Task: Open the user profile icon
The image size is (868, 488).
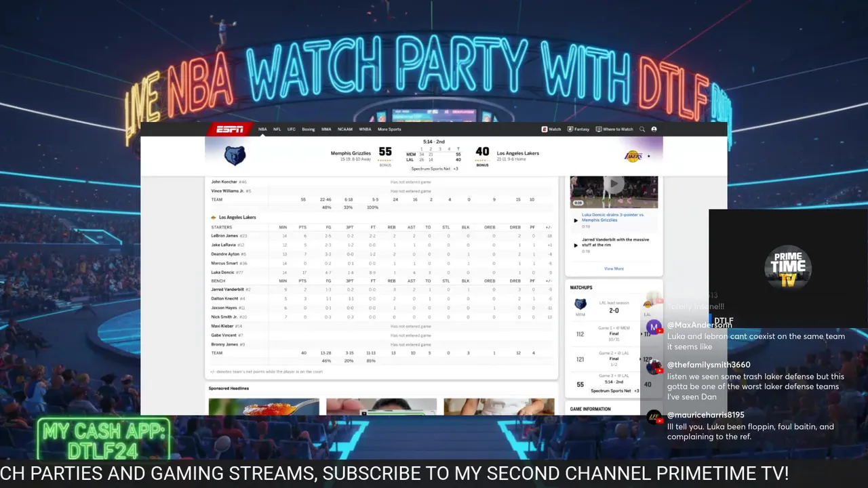Action: 654,129
